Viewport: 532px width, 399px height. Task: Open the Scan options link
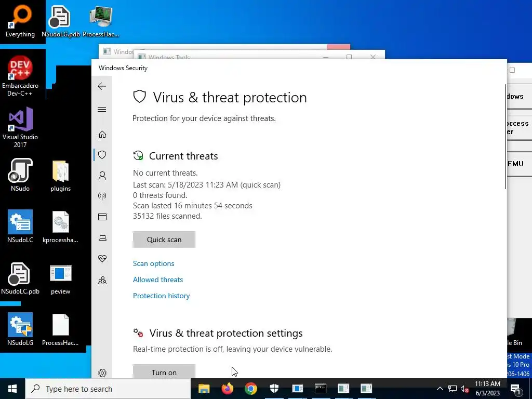[x=153, y=263]
